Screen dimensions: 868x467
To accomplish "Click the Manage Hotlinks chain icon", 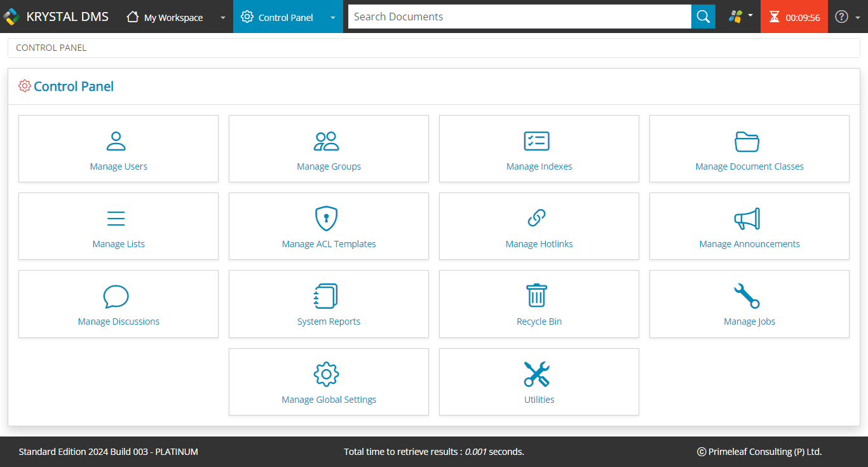I will [538, 218].
